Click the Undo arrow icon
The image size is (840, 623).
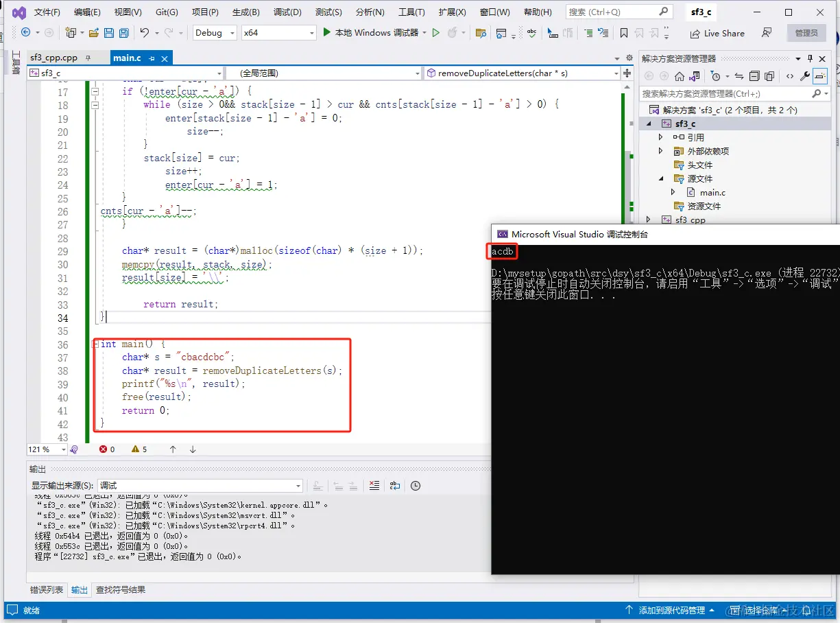coord(145,32)
